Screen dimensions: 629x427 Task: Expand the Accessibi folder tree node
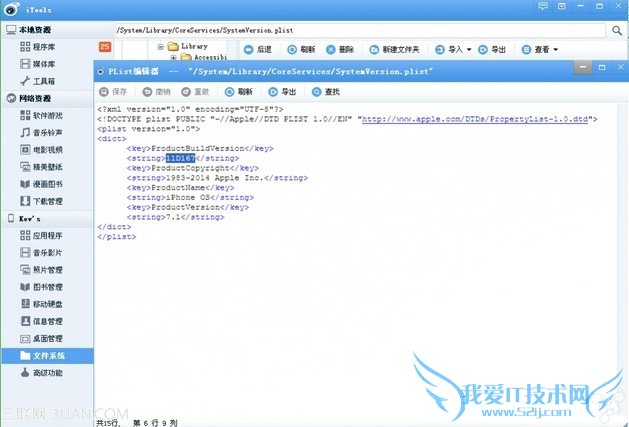click(173, 58)
